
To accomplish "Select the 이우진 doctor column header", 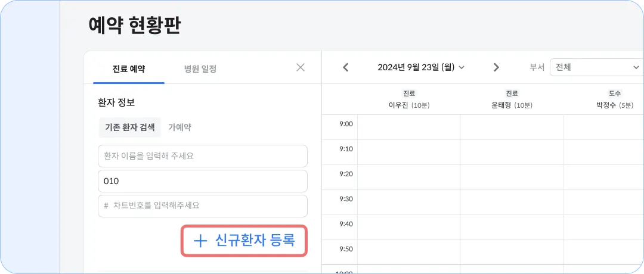I will (409, 100).
